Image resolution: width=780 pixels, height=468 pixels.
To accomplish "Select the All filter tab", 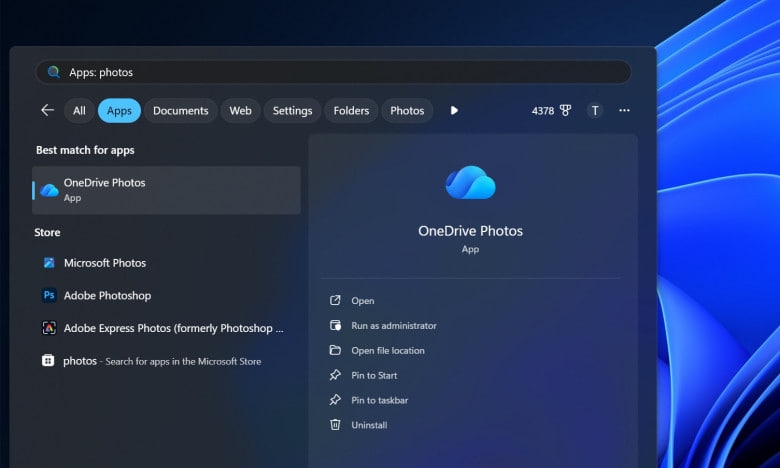I will pos(79,110).
